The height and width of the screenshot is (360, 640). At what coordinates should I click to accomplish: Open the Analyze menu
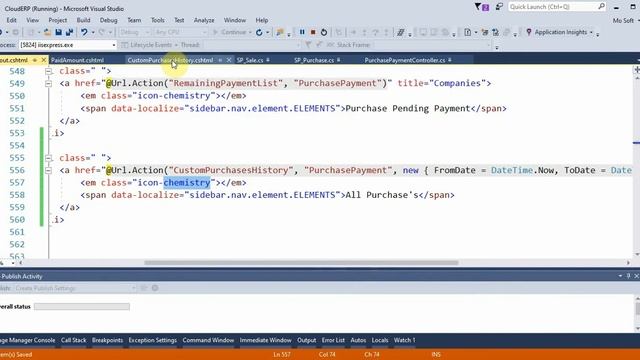point(204,20)
